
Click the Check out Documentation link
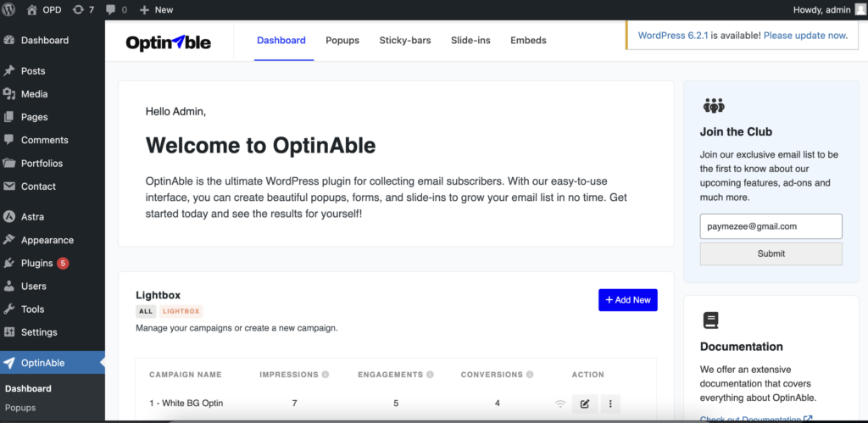tap(756, 419)
